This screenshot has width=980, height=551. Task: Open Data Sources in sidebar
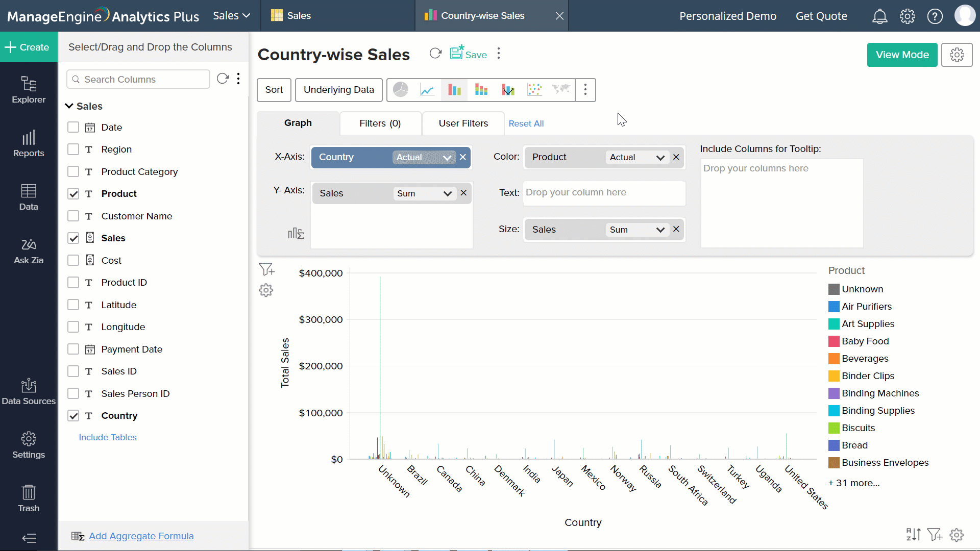pyautogui.click(x=29, y=392)
